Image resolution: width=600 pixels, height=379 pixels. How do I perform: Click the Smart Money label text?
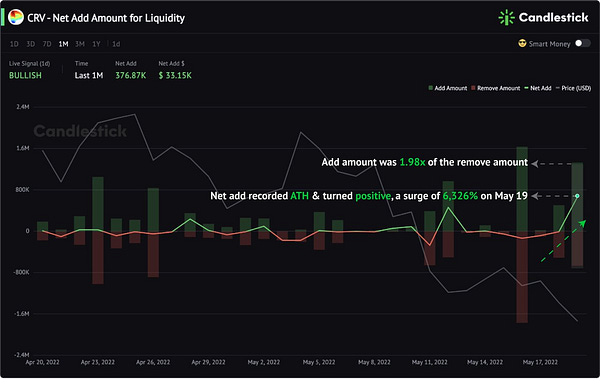(x=549, y=44)
